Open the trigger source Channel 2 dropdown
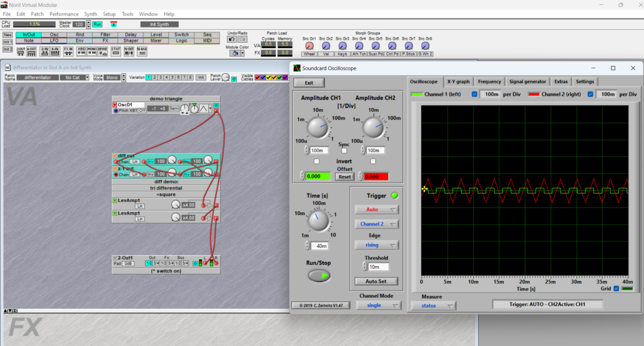The height and width of the screenshot is (346, 644). (x=377, y=224)
